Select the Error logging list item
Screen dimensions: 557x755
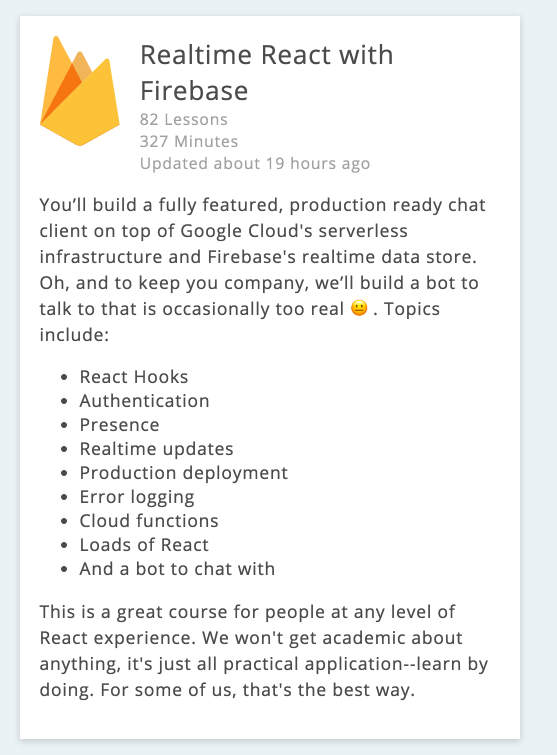(137, 497)
